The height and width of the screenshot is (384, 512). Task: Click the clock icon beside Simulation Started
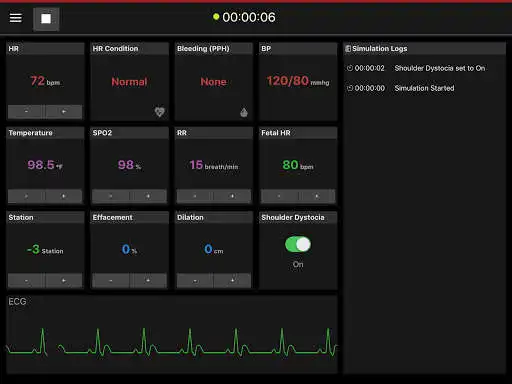click(350, 88)
